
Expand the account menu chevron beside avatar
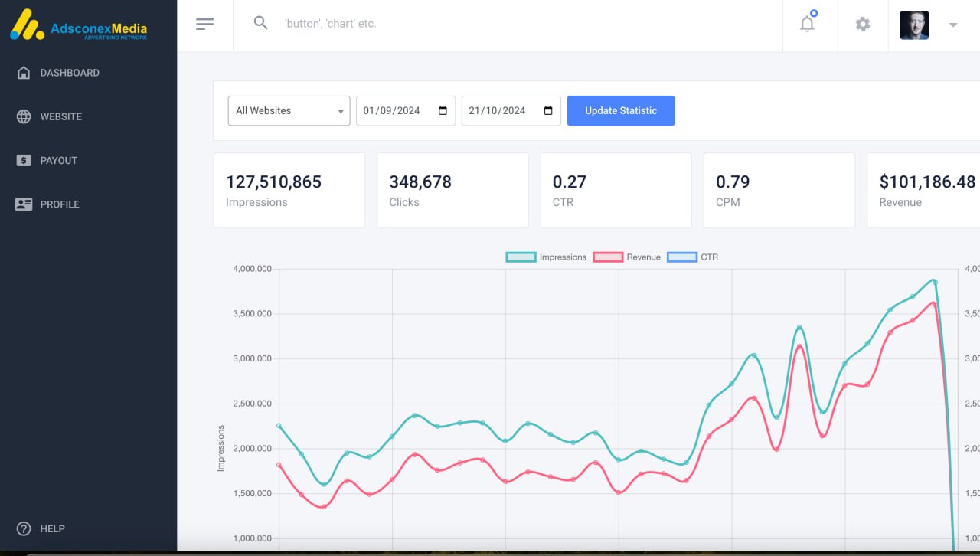(x=953, y=24)
